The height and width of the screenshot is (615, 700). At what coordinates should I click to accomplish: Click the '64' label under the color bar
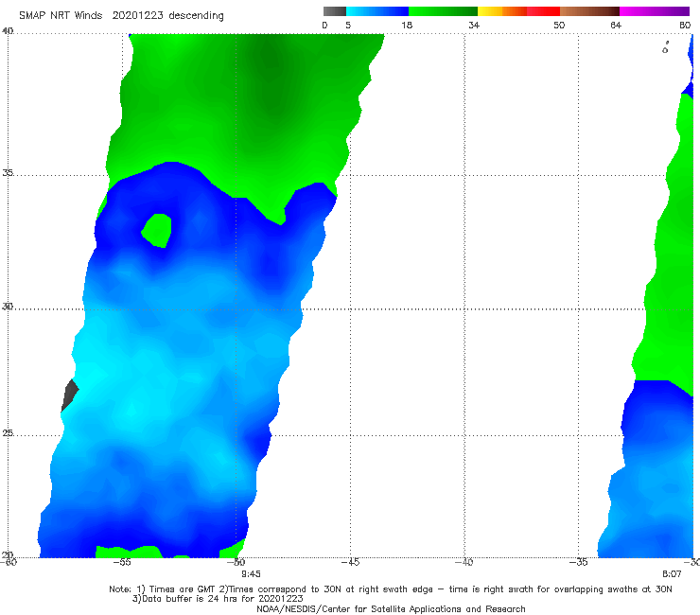pos(616,25)
